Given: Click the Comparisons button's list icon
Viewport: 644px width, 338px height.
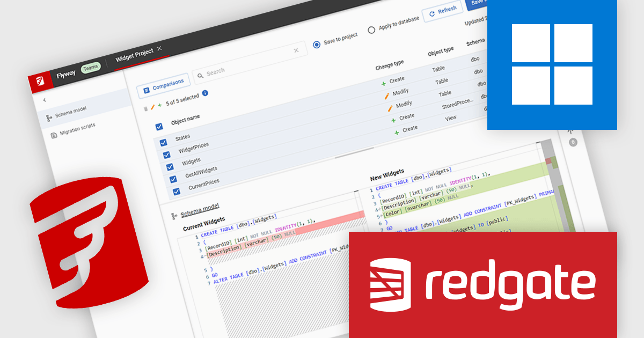Looking at the screenshot, I should tap(147, 90).
